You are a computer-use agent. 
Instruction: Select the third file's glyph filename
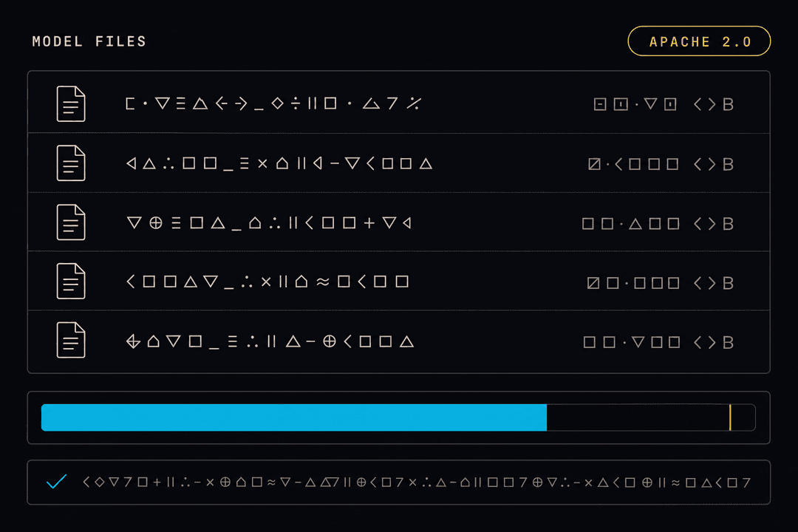coord(269,222)
